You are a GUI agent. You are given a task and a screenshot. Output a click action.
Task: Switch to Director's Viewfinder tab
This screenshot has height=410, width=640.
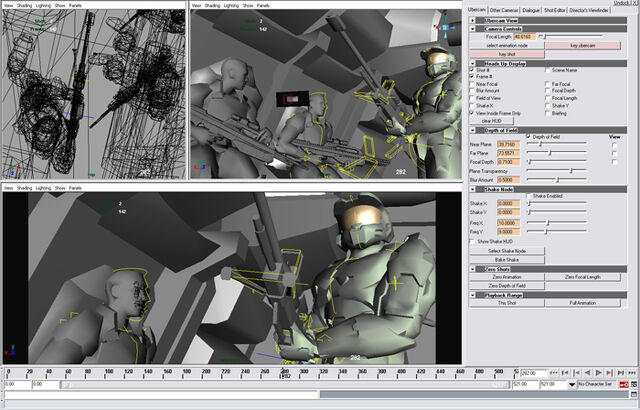[x=589, y=10]
